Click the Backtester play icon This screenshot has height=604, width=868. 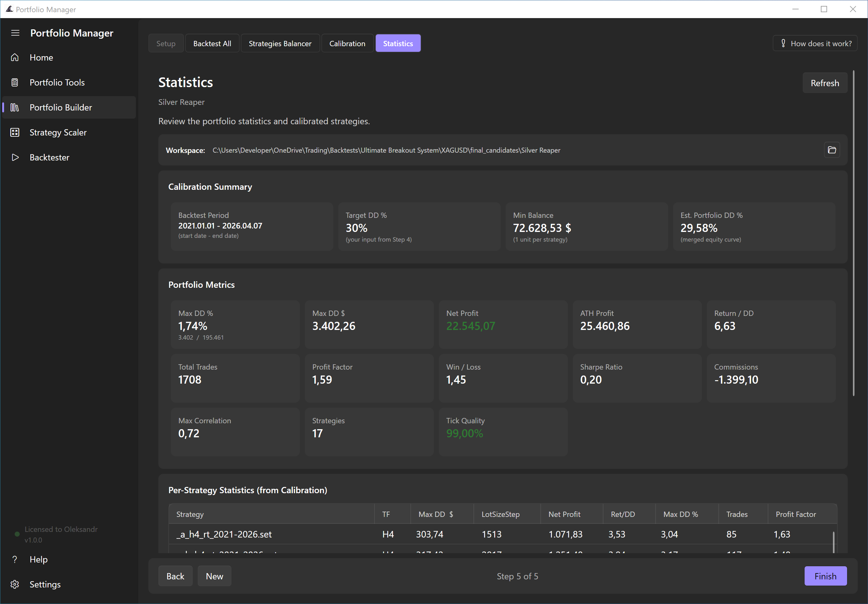click(x=15, y=157)
